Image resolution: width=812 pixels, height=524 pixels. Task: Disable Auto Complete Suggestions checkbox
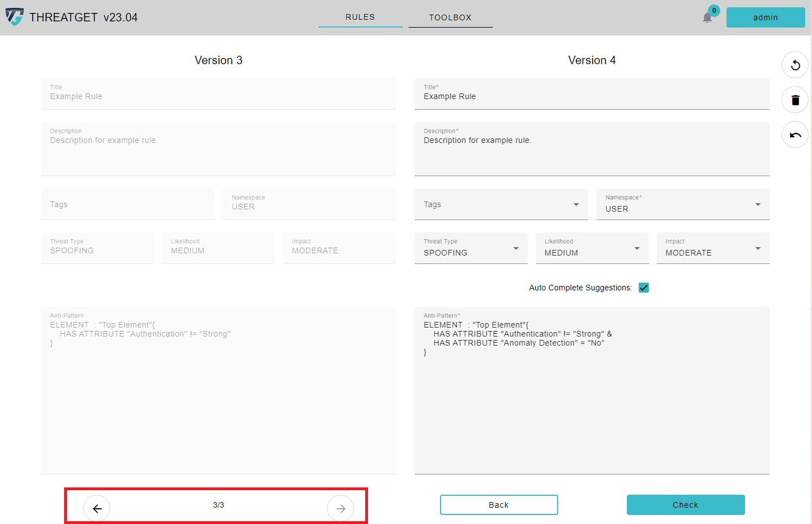[644, 288]
